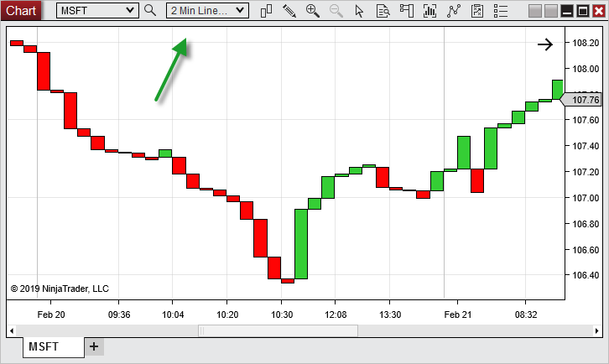This screenshot has width=609, height=364.
Task: Click the black arrow at chart top right
Action: point(545,45)
